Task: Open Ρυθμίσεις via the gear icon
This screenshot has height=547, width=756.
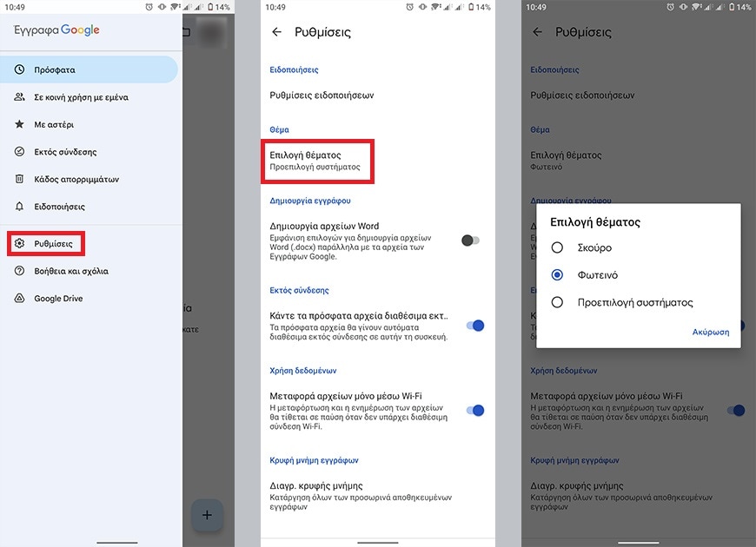Action: click(x=19, y=243)
